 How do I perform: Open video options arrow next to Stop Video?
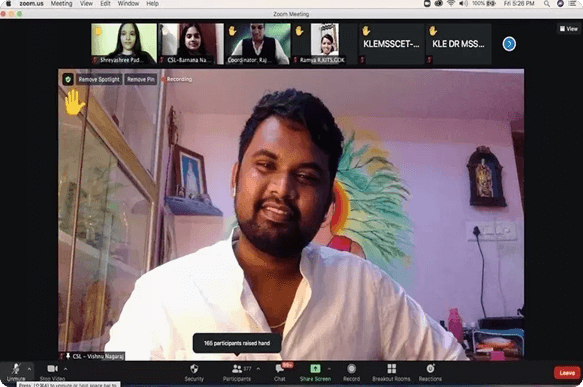(65, 369)
